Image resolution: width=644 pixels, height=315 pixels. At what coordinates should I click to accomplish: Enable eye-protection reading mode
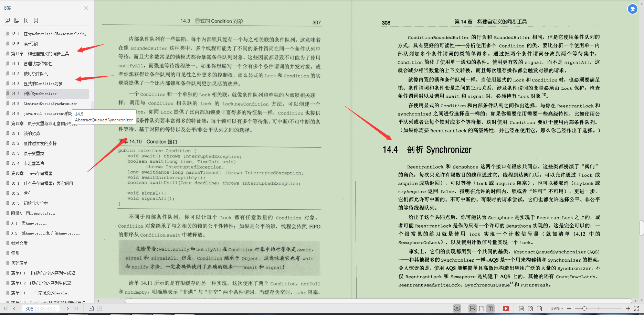[457, 308]
